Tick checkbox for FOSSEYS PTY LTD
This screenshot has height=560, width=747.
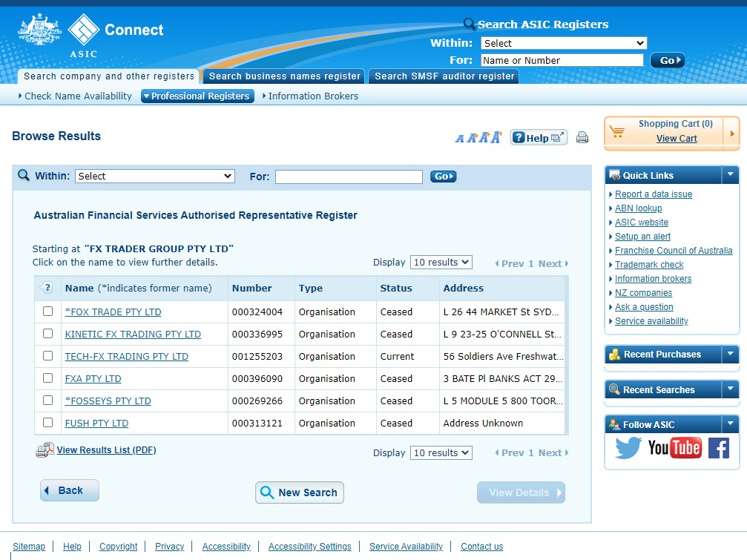[x=47, y=400]
